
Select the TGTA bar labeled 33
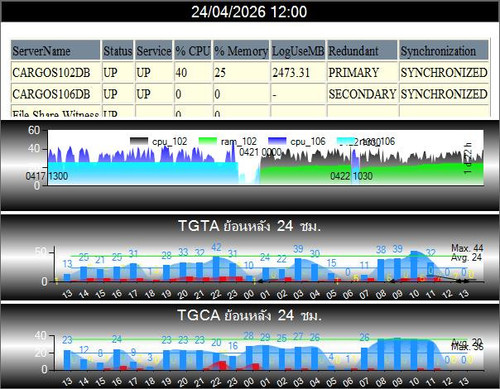(183, 272)
